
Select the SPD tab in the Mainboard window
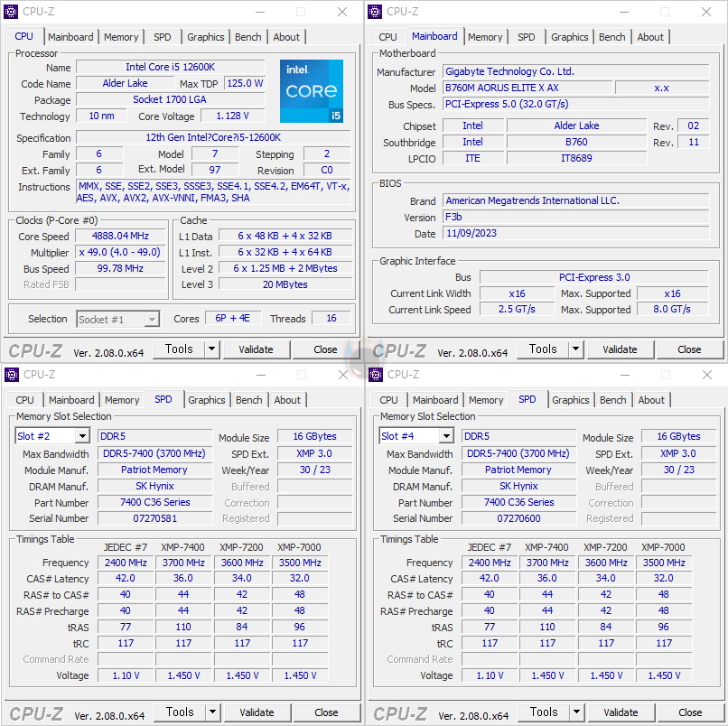(x=526, y=37)
